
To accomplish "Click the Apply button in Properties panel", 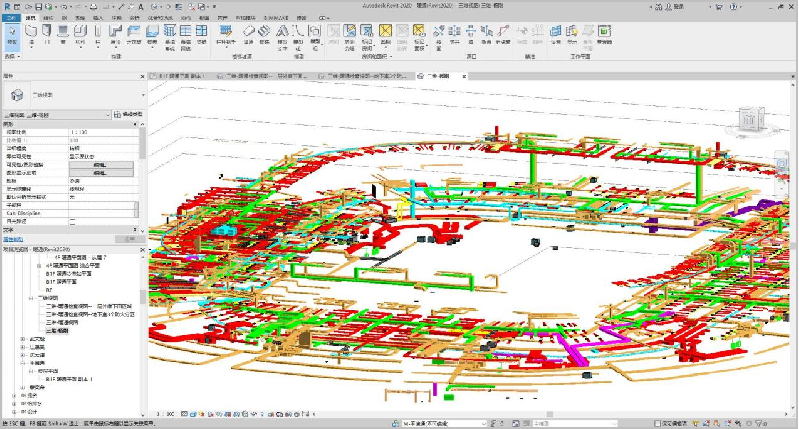I will tap(129, 240).
